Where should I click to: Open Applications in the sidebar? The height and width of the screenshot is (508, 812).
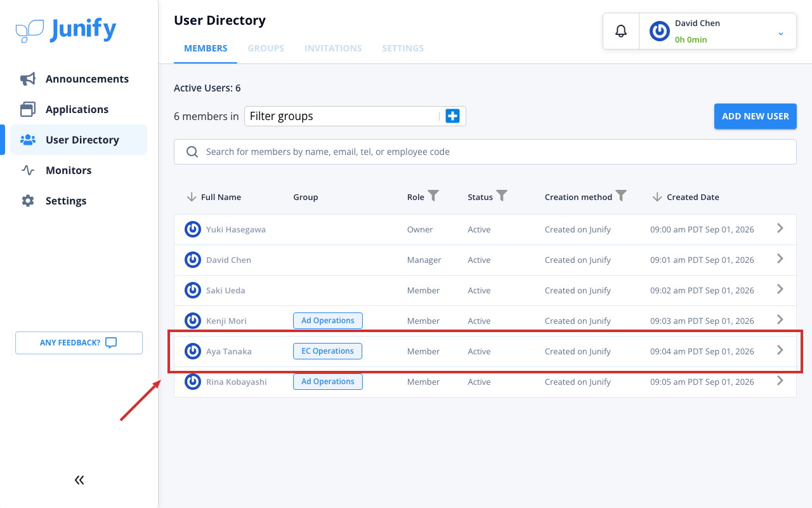point(79,109)
